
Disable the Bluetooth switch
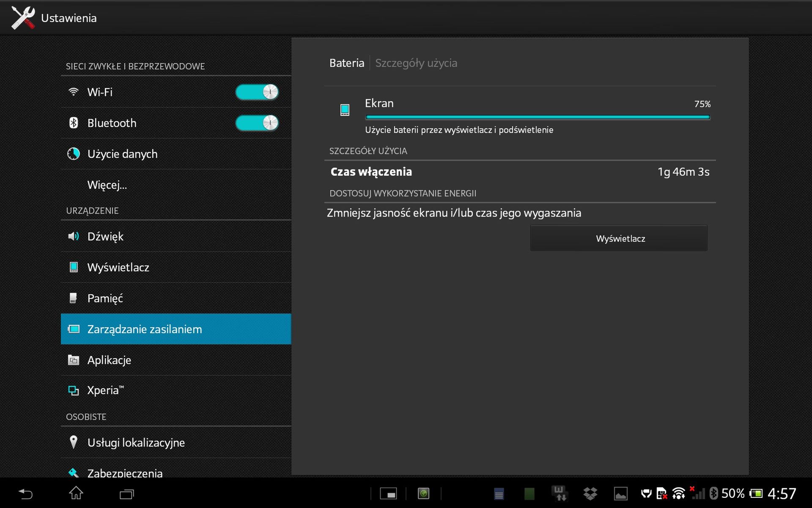pos(257,123)
